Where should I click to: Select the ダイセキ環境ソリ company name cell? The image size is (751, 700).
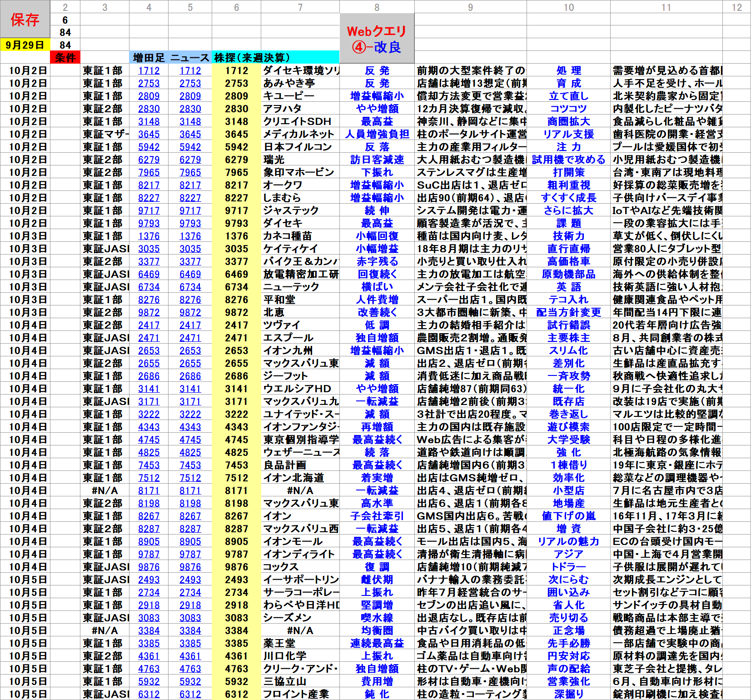pyautogui.click(x=300, y=70)
